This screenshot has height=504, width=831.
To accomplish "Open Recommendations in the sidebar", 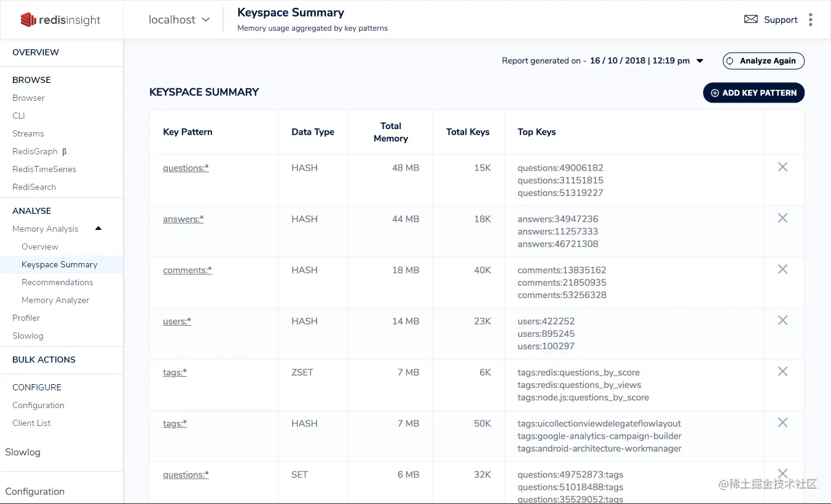I will (57, 282).
